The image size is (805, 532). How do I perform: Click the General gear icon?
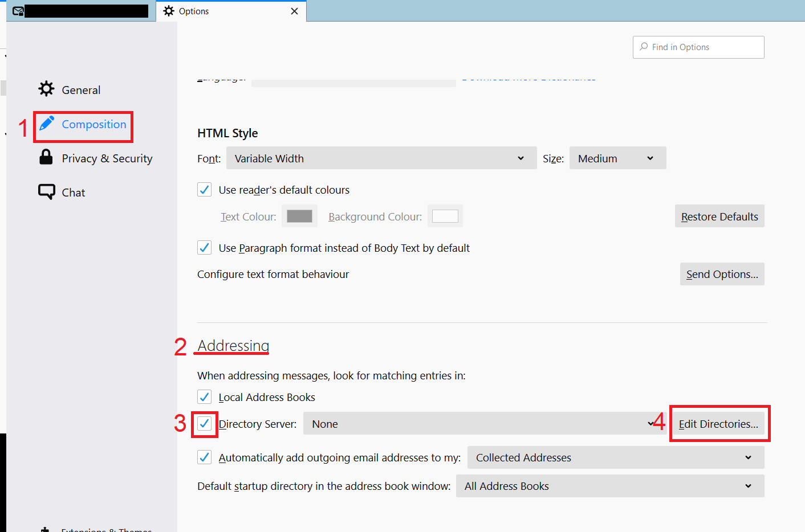(46, 89)
